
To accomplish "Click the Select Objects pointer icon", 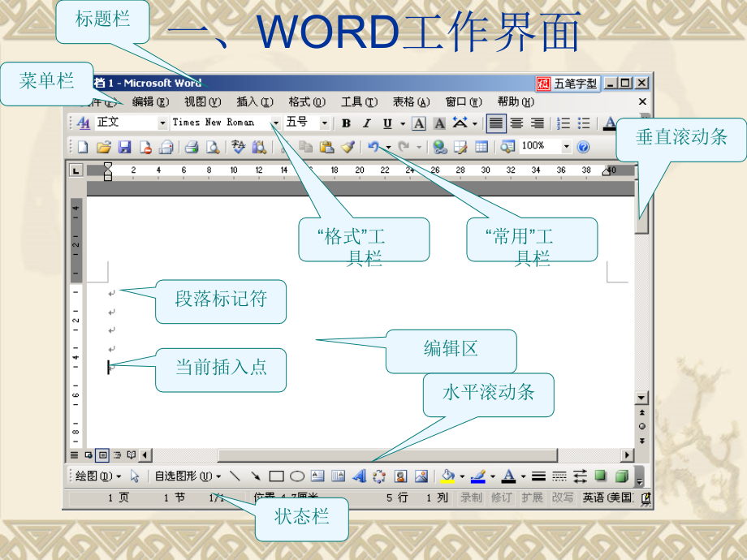I will [136, 476].
